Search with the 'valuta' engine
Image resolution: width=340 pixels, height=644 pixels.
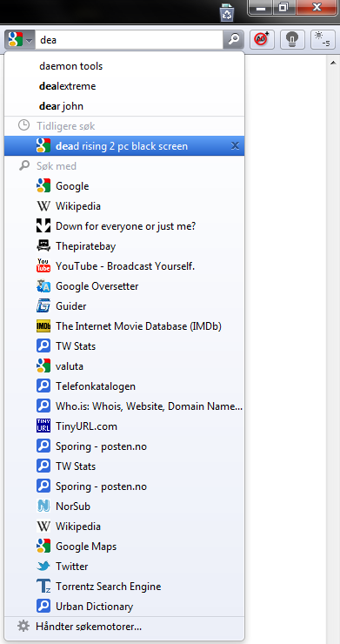pos(124,366)
